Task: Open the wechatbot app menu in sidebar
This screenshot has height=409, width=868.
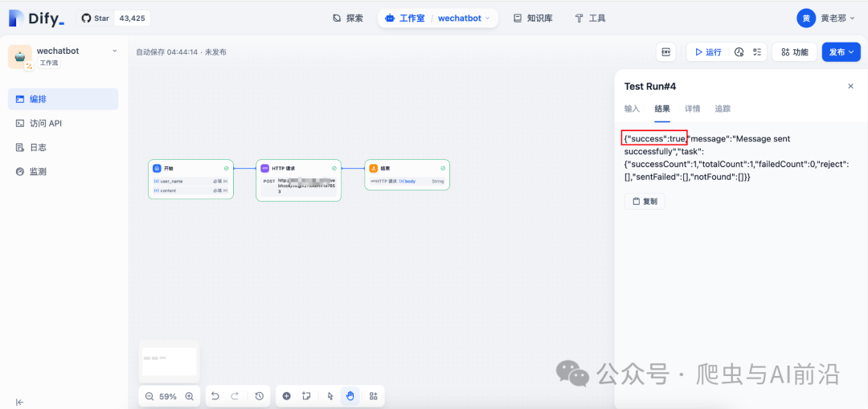Action: tap(114, 51)
